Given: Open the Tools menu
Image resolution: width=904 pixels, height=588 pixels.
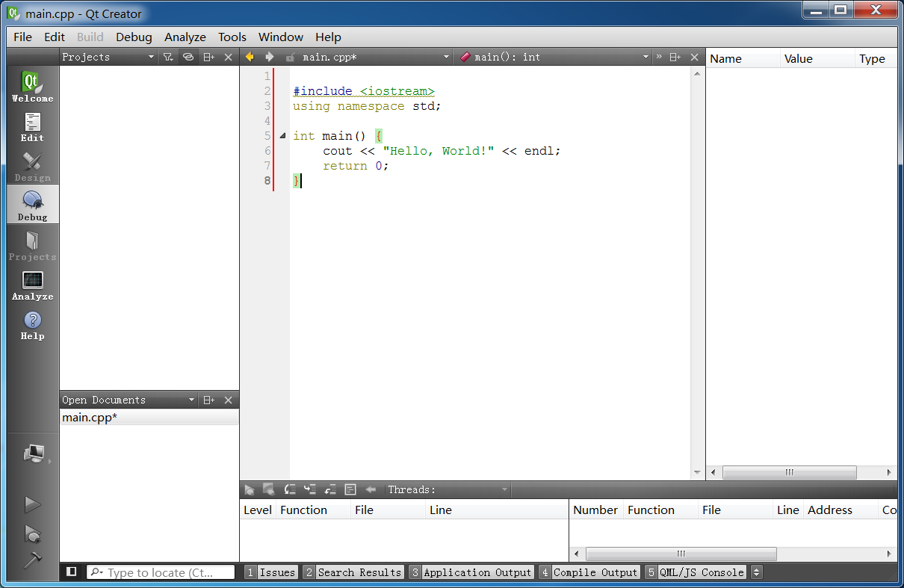Looking at the screenshot, I should pyautogui.click(x=232, y=37).
